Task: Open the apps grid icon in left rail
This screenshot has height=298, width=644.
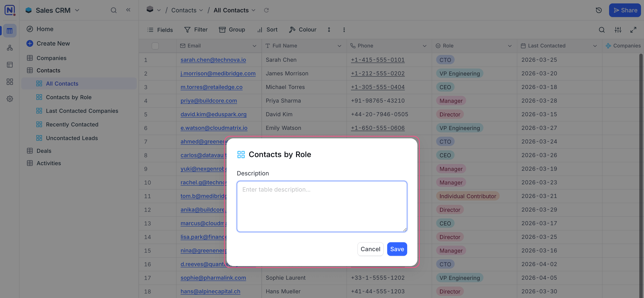Action: point(10,82)
